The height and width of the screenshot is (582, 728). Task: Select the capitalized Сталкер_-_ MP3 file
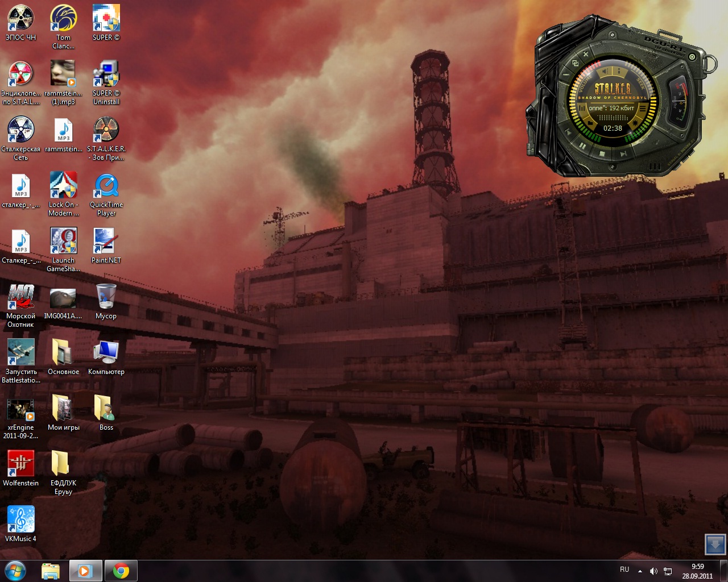coord(20,246)
